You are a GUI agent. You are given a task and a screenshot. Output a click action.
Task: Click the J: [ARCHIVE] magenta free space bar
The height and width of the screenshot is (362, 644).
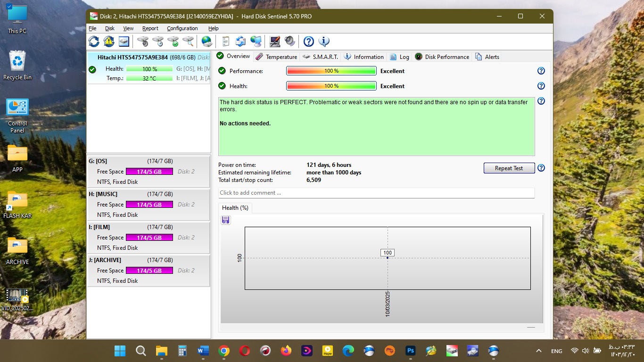click(149, 271)
